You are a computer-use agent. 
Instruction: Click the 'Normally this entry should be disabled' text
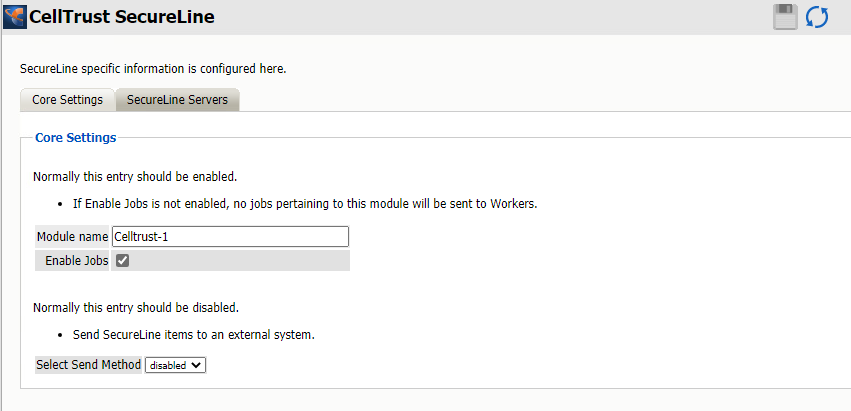pos(136,308)
